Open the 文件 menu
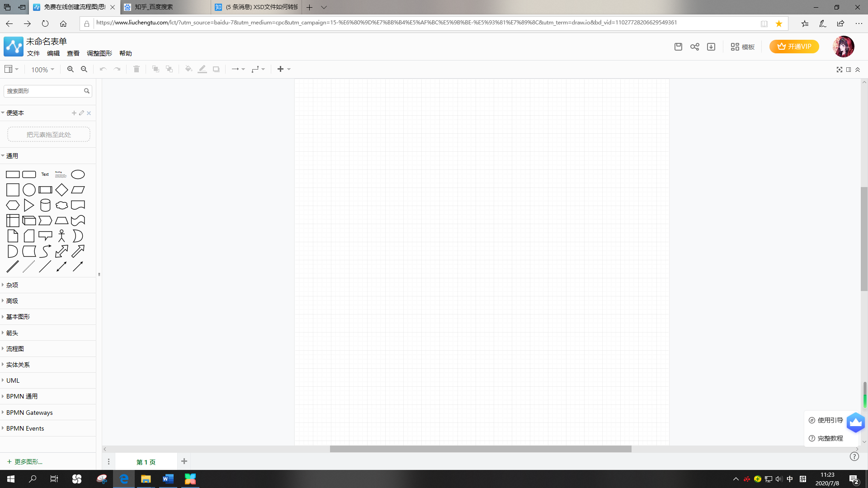Viewport: 868px width, 488px height. tap(33, 53)
